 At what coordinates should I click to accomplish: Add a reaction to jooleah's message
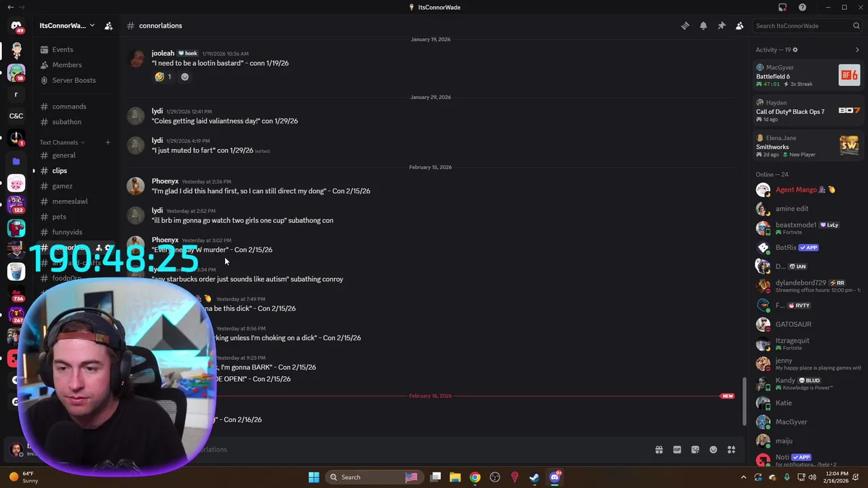(184, 77)
